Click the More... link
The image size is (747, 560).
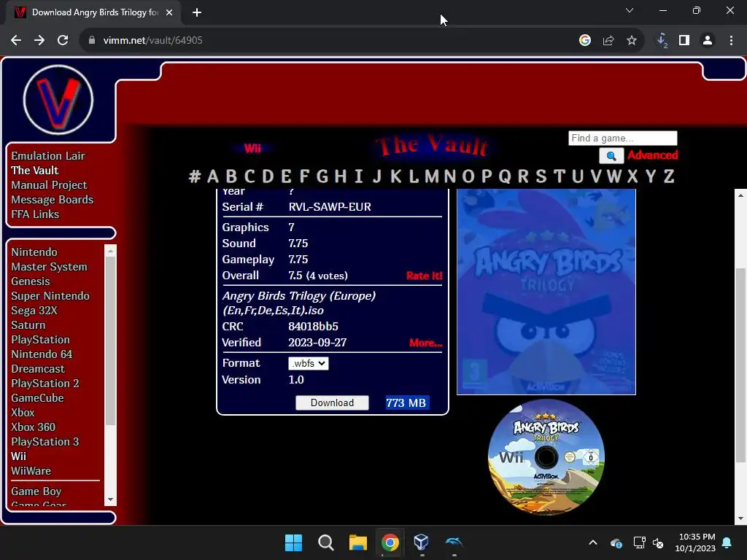[426, 343]
